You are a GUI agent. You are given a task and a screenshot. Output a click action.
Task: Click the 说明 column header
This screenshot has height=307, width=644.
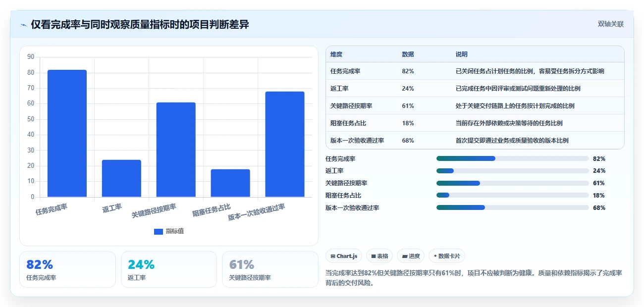pyautogui.click(x=462, y=54)
